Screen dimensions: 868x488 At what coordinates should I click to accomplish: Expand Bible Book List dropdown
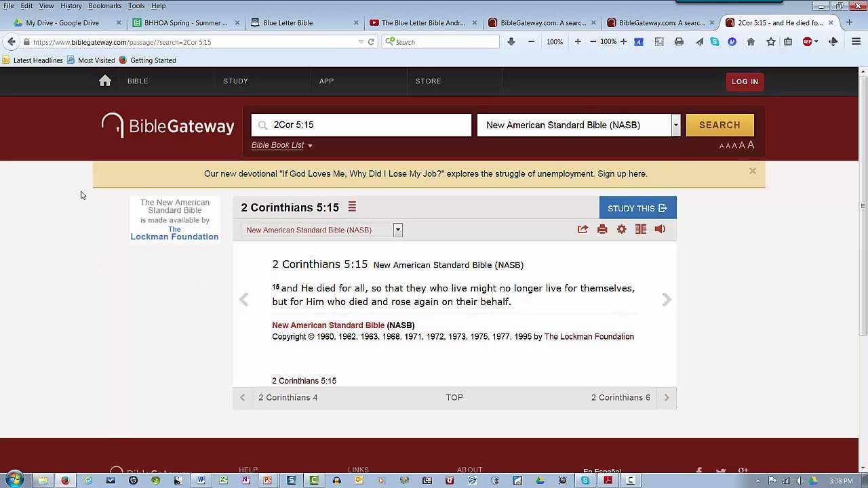pos(282,145)
